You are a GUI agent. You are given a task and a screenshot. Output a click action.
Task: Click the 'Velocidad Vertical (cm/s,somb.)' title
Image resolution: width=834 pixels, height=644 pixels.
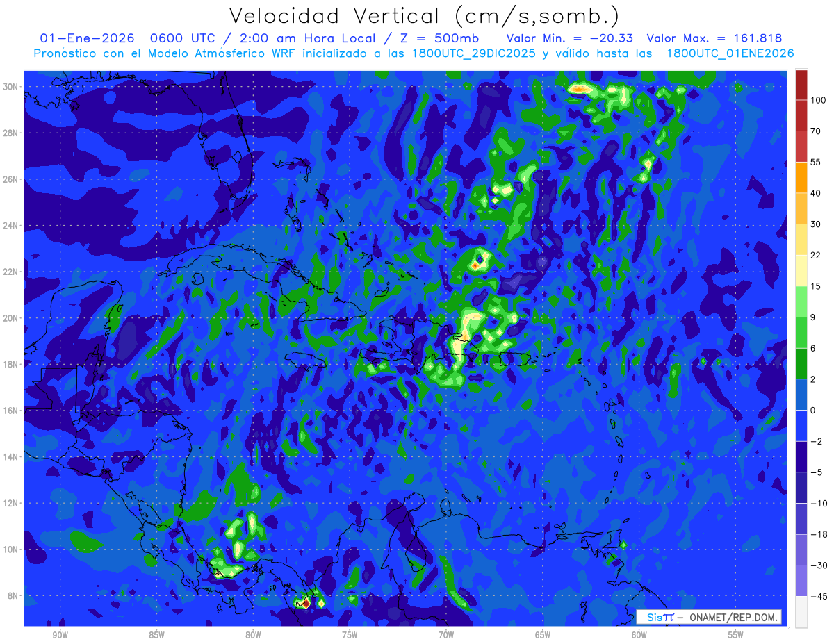pyautogui.click(x=424, y=16)
